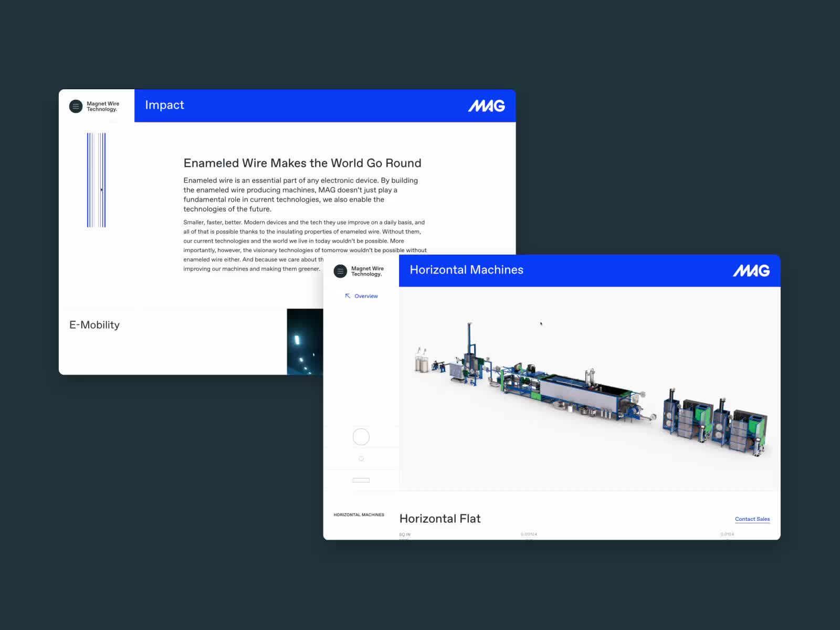Screen dimensions: 840x630
Task: Click the back arrow icon beside Overview
Action: (x=348, y=296)
